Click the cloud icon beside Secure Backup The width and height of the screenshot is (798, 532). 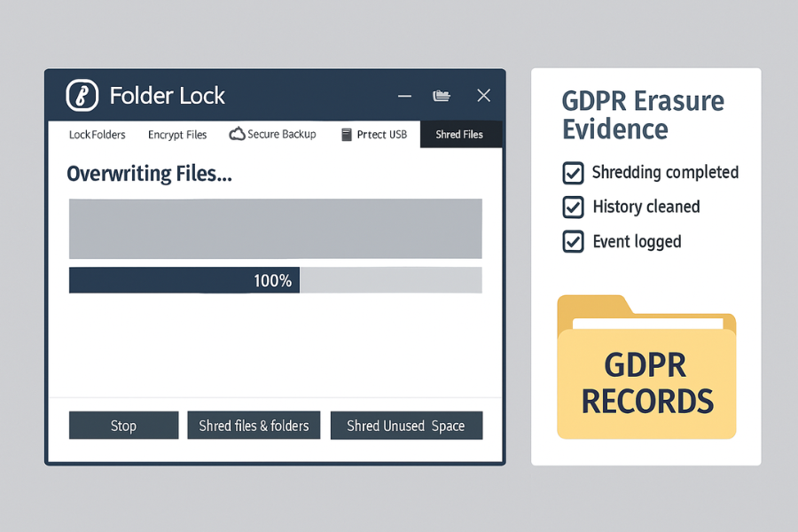point(237,135)
